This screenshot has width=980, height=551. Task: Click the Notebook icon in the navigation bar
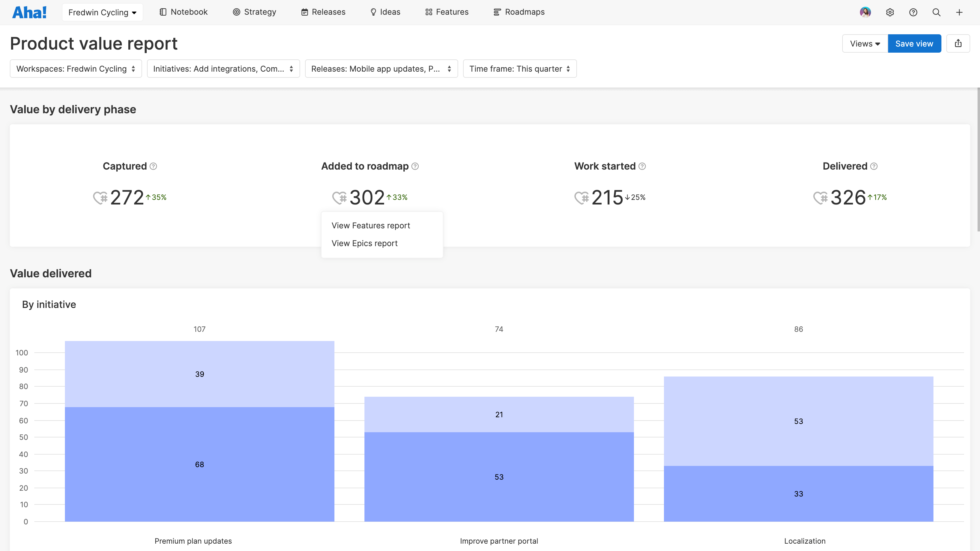(162, 12)
